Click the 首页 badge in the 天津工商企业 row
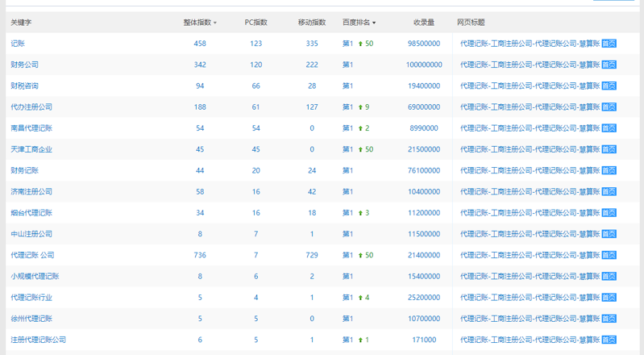The height and width of the screenshot is (355, 644). coord(609,149)
